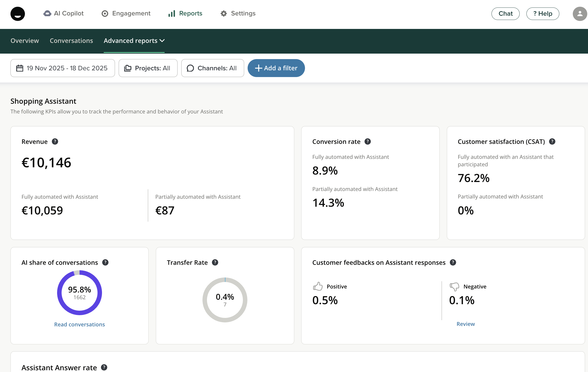
Task: Open the user profile avatar icon
Action: pos(580,14)
